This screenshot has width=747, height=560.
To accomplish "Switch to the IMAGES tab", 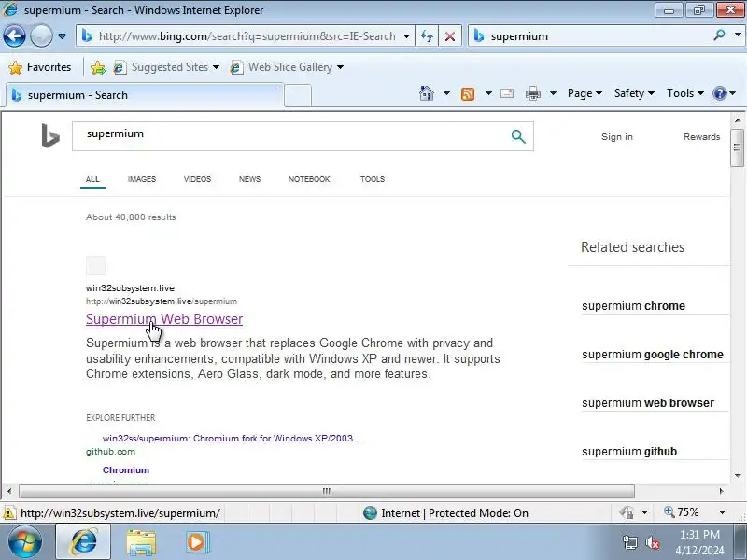I will click(142, 179).
